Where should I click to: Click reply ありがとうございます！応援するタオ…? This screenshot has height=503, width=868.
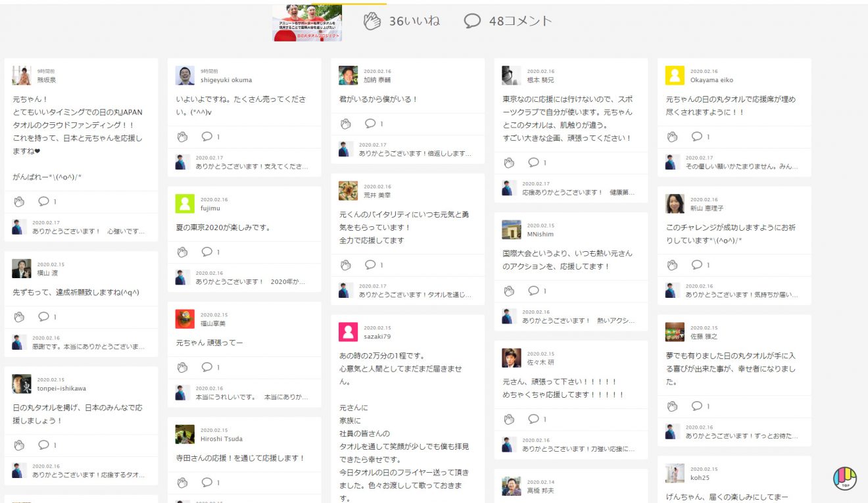click(89, 475)
